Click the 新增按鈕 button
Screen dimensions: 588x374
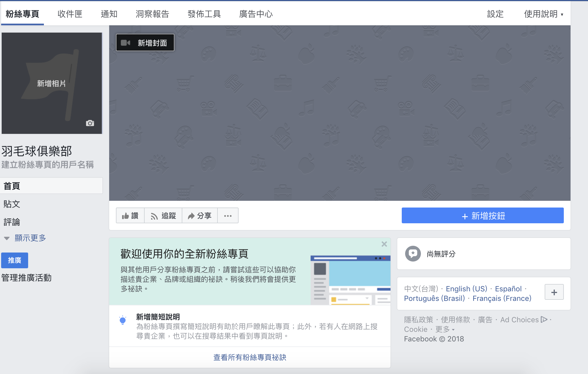coord(483,216)
